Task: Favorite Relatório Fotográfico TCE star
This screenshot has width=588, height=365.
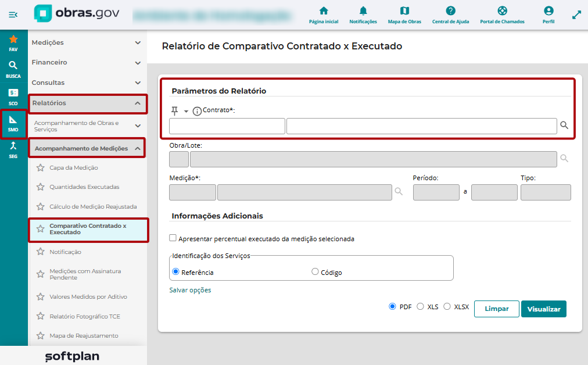Action: pyautogui.click(x=41, y=316)
